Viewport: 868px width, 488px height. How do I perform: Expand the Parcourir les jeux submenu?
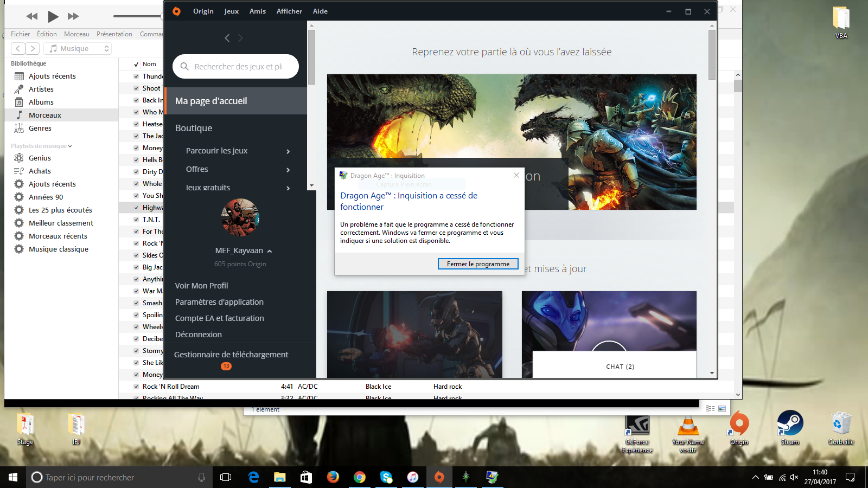(x=288, y=151)
